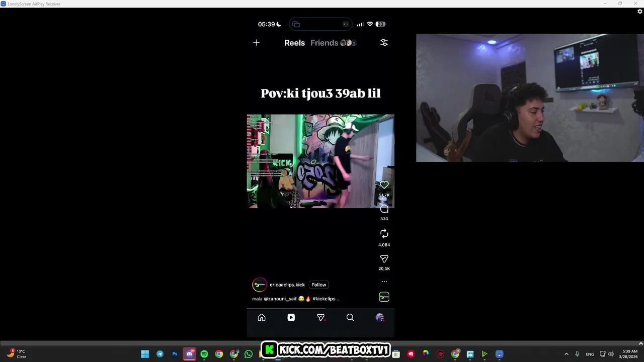The image size is (644, 362).
Task: Open the reels filter preferences icon
Action: point(384,43)
